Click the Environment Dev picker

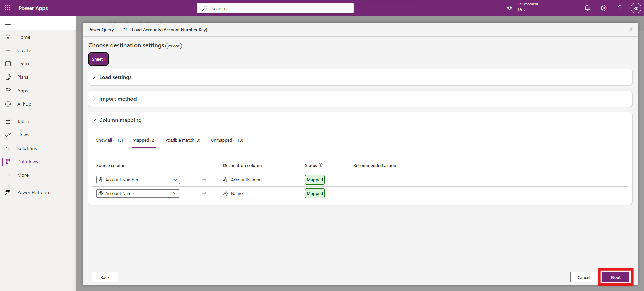pos(523,8)
